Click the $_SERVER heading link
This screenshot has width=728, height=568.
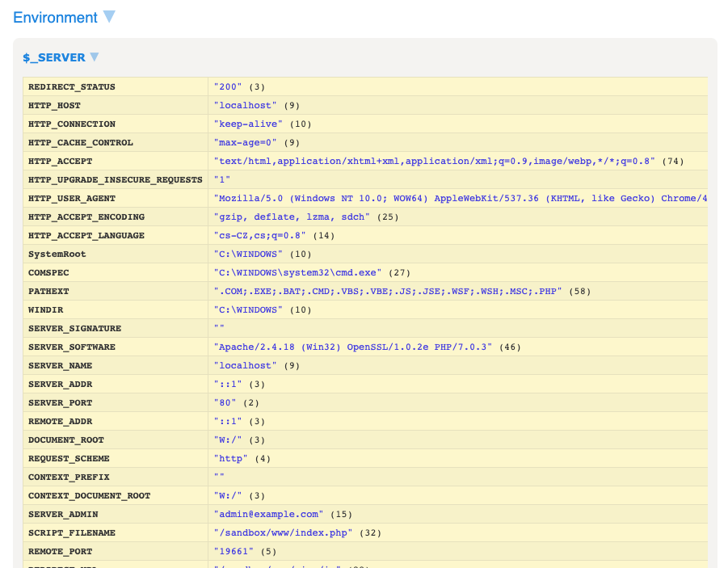click(54, 57)
